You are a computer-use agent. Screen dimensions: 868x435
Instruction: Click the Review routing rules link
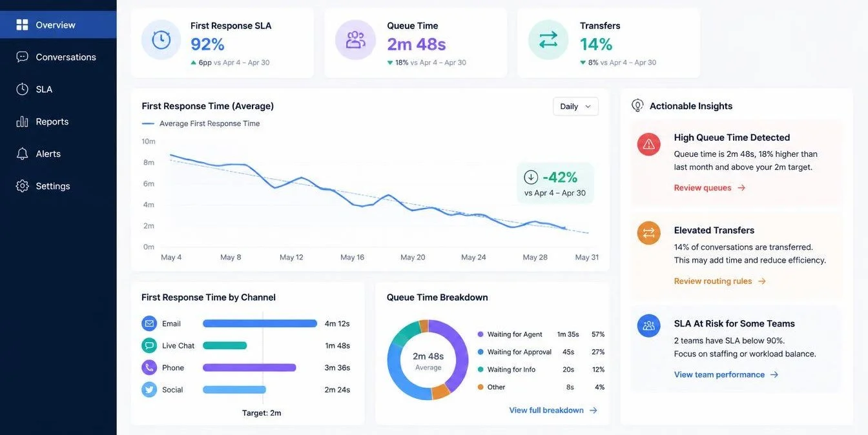pos(713,281)
